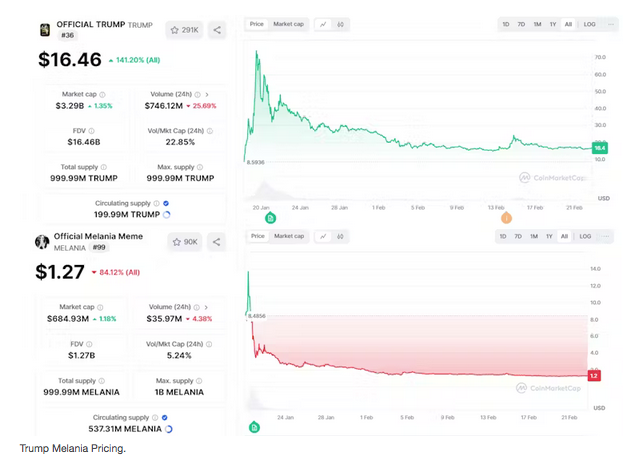The image size is (626, 462).
Task: Click the 84.12% (All) change label
Action: click(116, 272)
